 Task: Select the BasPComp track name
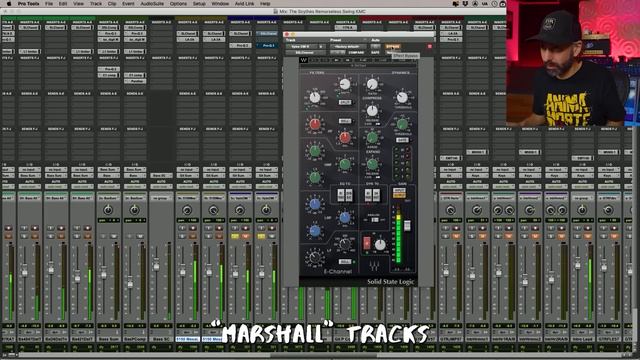click(134, 339)
